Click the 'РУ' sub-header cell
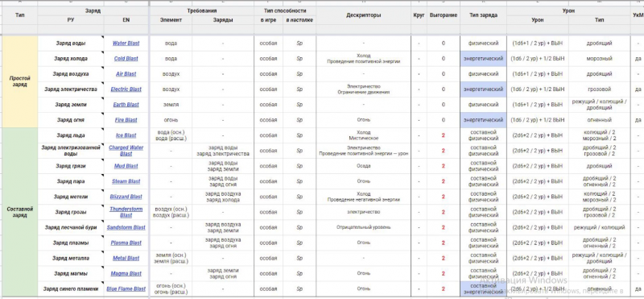 click(71, 19)
